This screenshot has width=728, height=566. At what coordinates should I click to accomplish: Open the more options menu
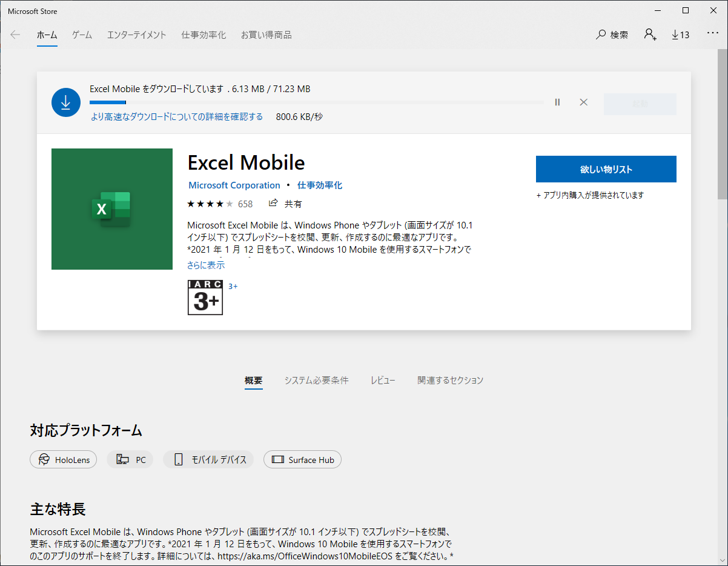click(712, 33)
